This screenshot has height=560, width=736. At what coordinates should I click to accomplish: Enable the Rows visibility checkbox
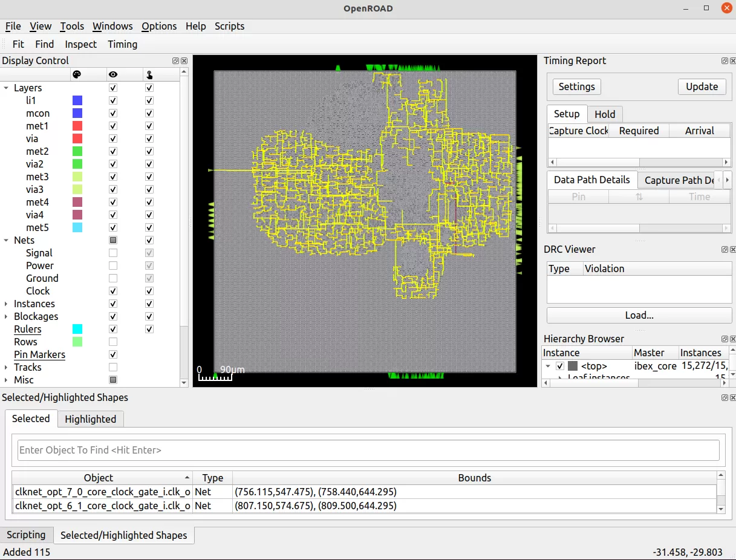pyautogui.click(x=113, y=342)
